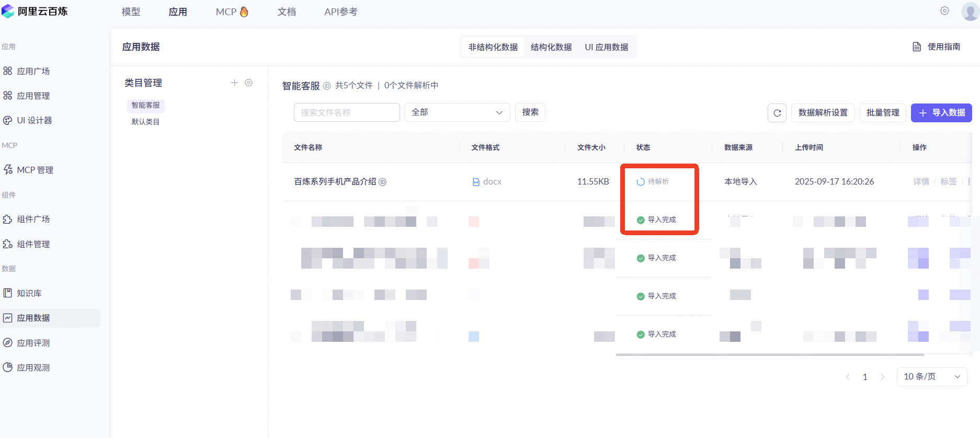Click the 待解析 loading status icon
Viewport: 980px width, 438px height.
pos(641,182)
